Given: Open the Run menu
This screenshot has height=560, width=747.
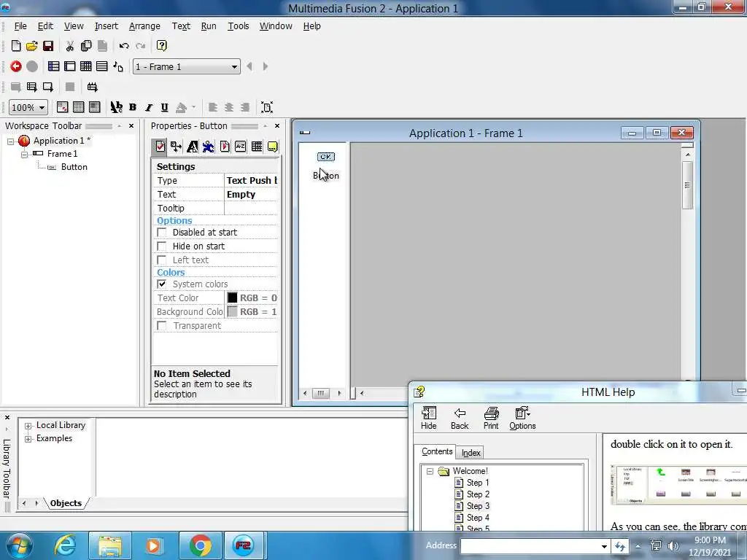Looking at the screenshot, I should (x=209, y=26).
